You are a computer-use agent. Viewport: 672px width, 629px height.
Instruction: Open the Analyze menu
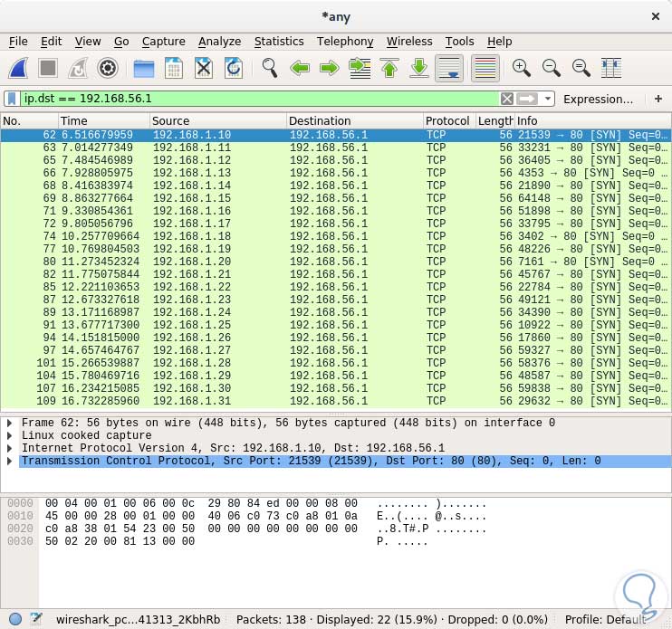point(219,42)
